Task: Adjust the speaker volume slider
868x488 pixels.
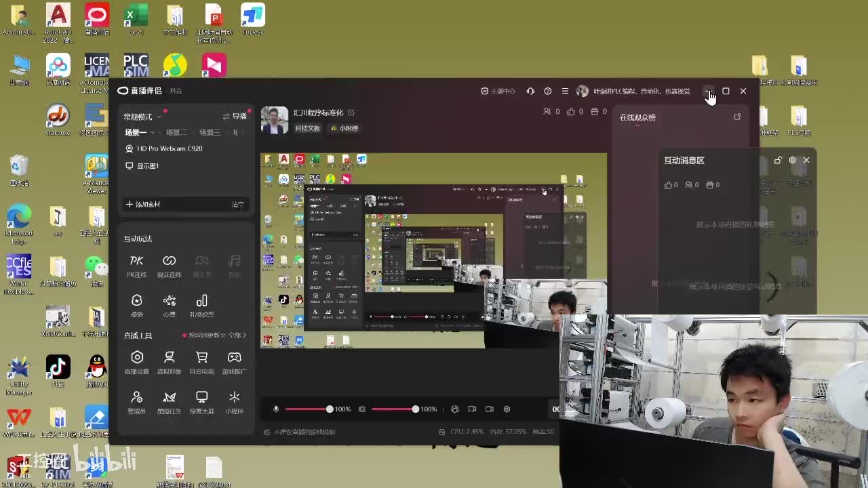Action: (395, 409)
